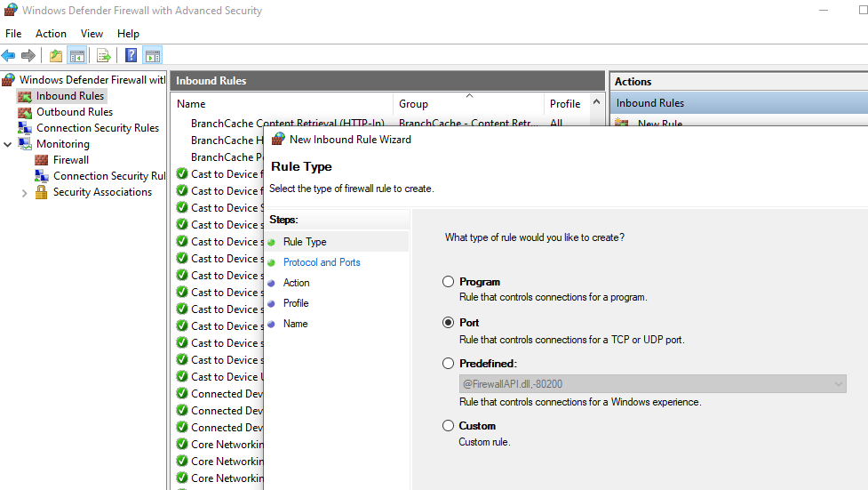Click the green check icon of the first Connected Dev row
Viewport: 868px width, 490px height.
(x=181, y=394)
